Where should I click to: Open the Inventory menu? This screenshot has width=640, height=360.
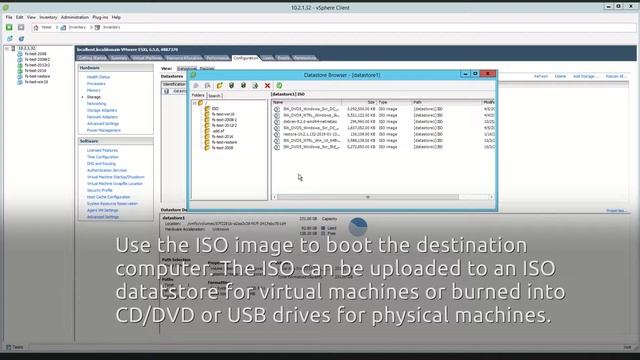(x=48, y=17)
